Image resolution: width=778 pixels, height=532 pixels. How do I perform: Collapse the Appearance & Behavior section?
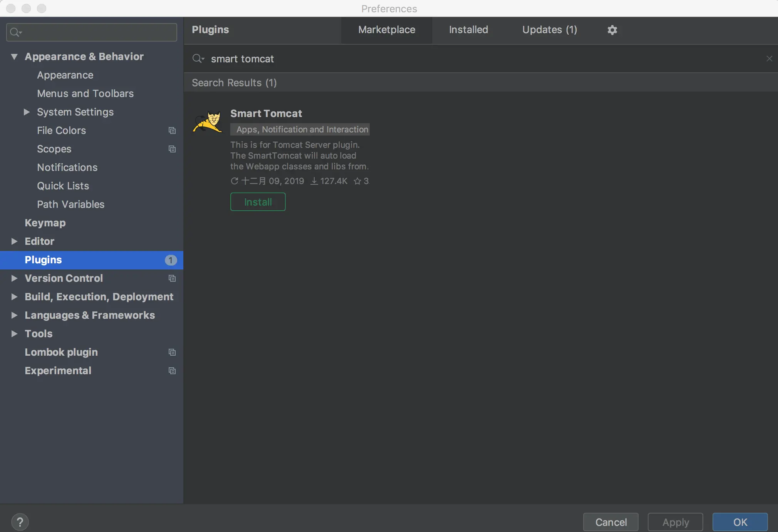[x=14, y=57]
